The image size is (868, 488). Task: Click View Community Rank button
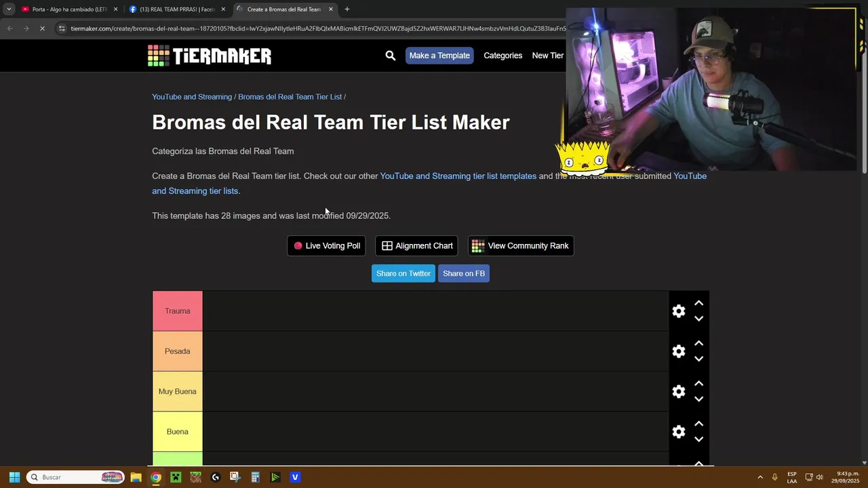click(521, 246)
